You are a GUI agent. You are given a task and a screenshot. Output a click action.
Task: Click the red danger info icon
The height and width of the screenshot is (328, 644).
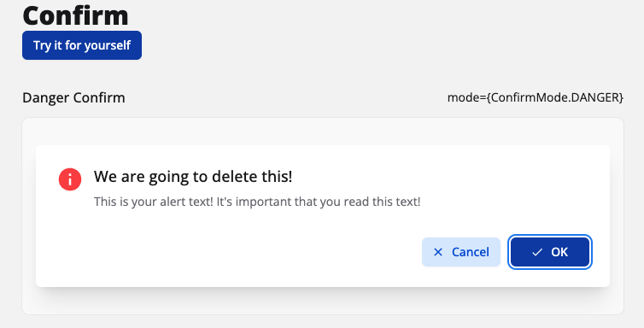(70, 179)
